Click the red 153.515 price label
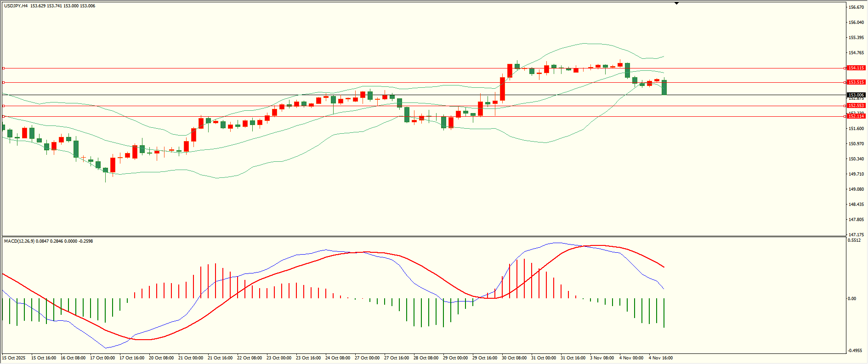Viewport: 868px width, 364px height. [x=856, y=82]
